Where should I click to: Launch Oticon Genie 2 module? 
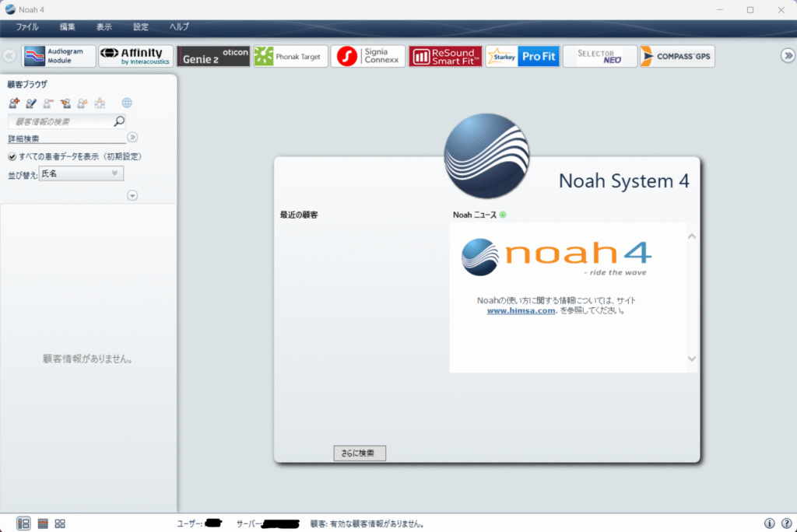(x=213, y=56)
